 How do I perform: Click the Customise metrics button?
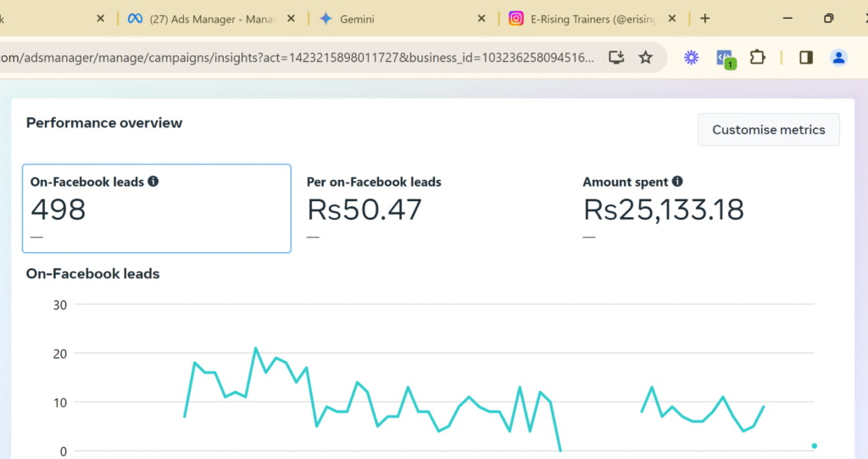[768, 130]
